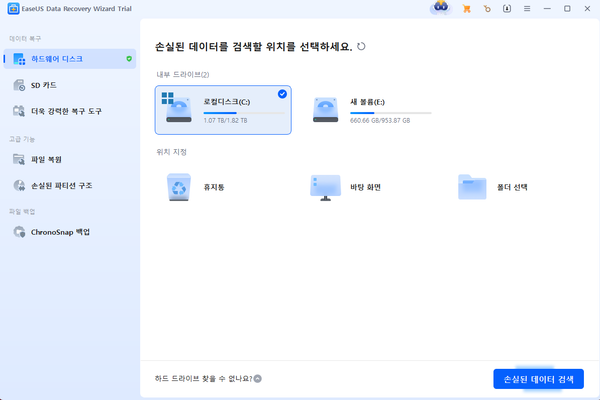Click the 로컬디스크(C:) Windows drive icon

pos(176,108)
